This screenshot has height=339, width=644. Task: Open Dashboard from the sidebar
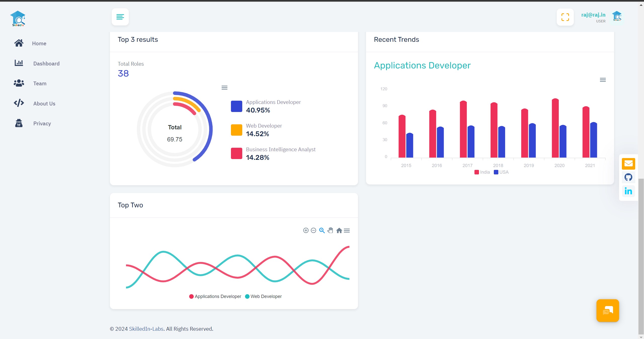point(47,64)
